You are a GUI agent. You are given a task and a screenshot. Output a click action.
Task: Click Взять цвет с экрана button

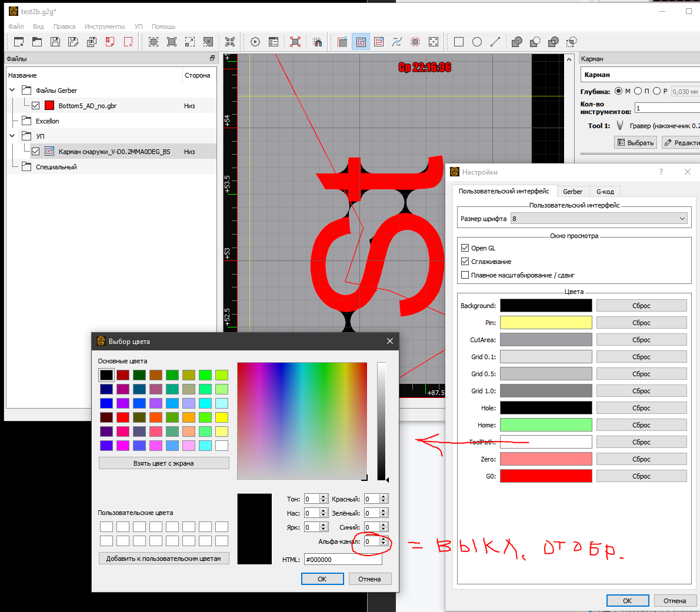[164, 463]
